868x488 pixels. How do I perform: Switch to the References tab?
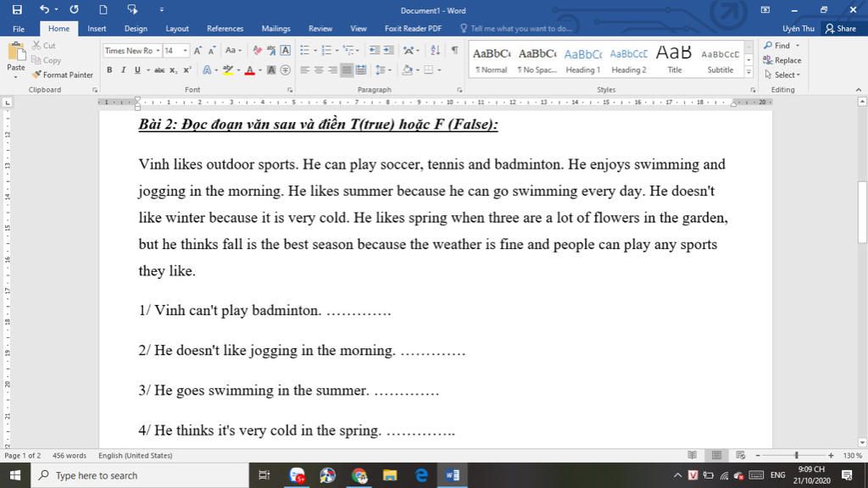pyautogui.click(x=225, y=28)
